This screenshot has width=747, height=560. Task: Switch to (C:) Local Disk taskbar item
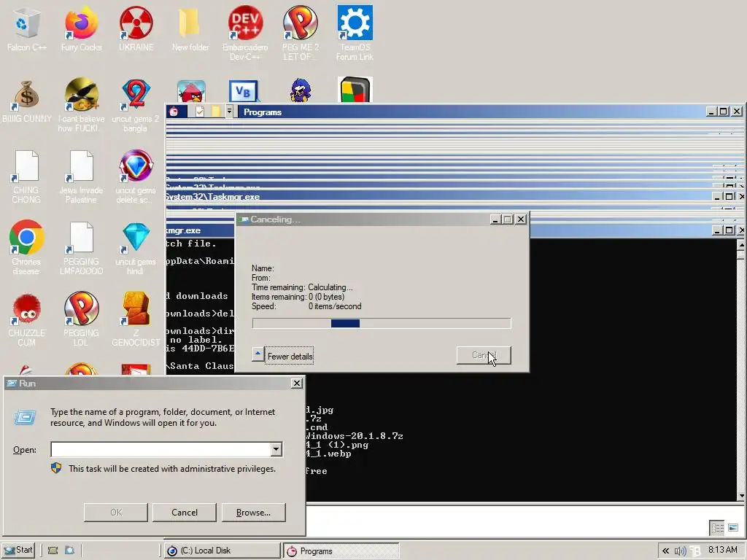(222, 551)
